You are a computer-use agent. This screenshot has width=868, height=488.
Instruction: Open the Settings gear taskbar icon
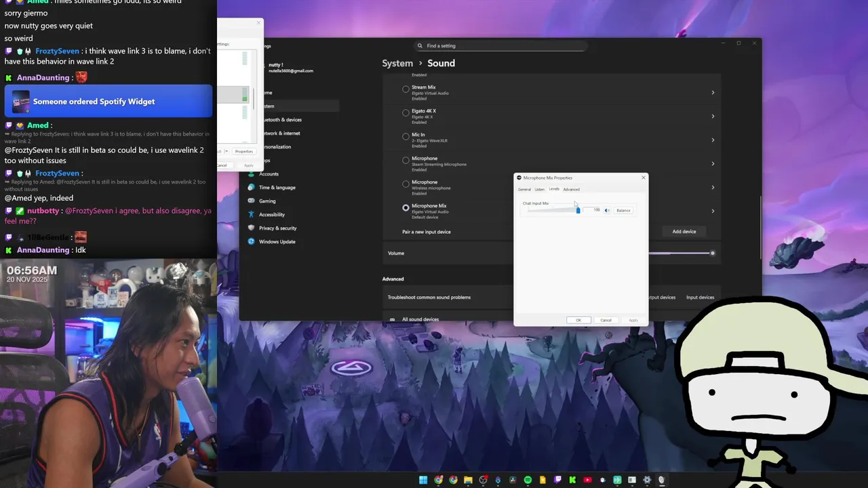pos(647,480)
